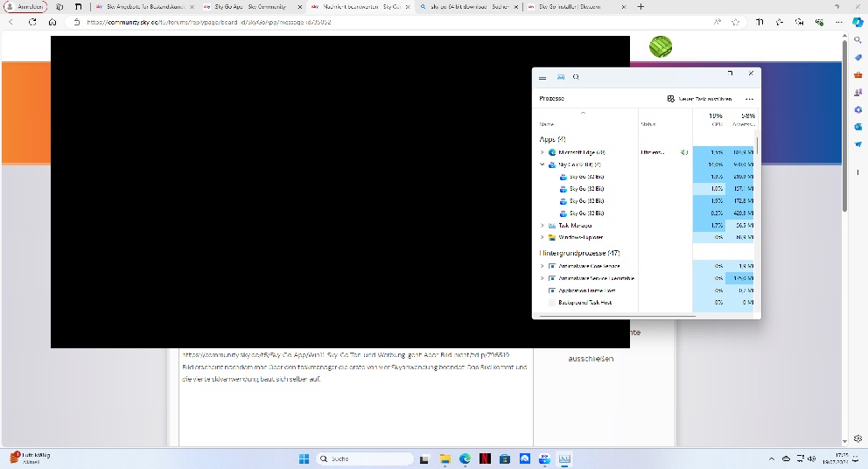Switch to 'Sky Angebote für Bestandskunden' tab
Viewport: 868px width, 469px height.
(x=144, y=7)
